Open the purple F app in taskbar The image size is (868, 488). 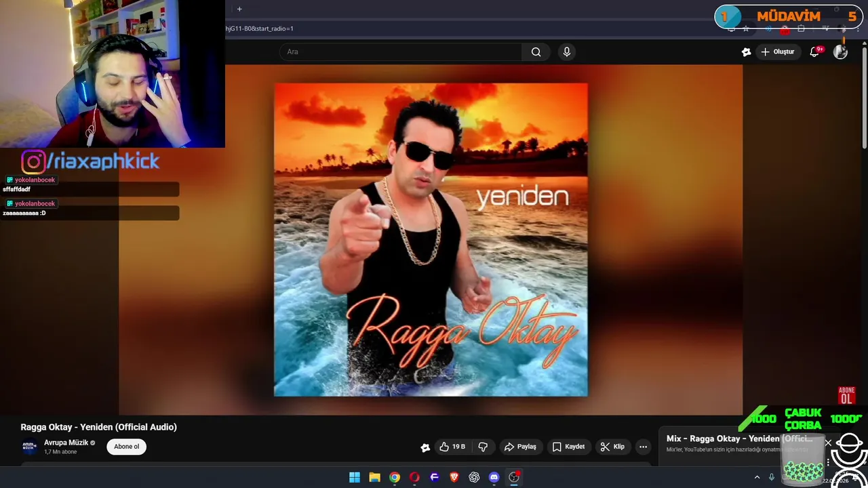(x=435, y=477)
